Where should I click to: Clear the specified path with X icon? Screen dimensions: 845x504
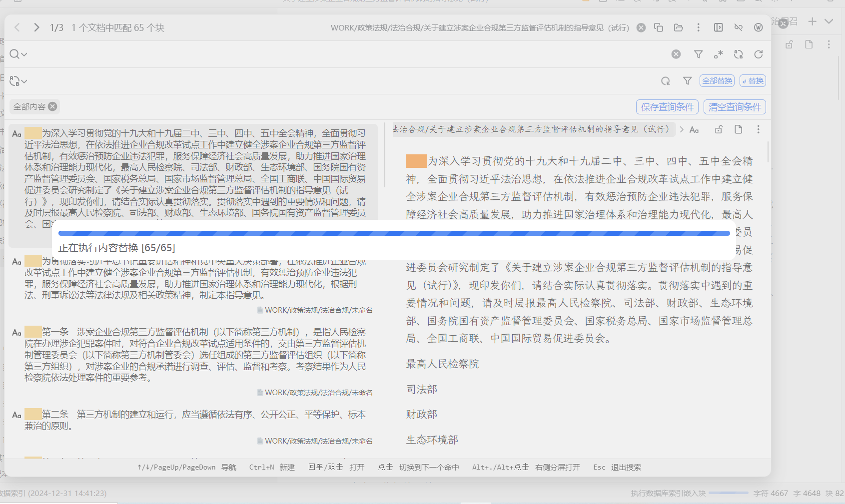(641, 28)
